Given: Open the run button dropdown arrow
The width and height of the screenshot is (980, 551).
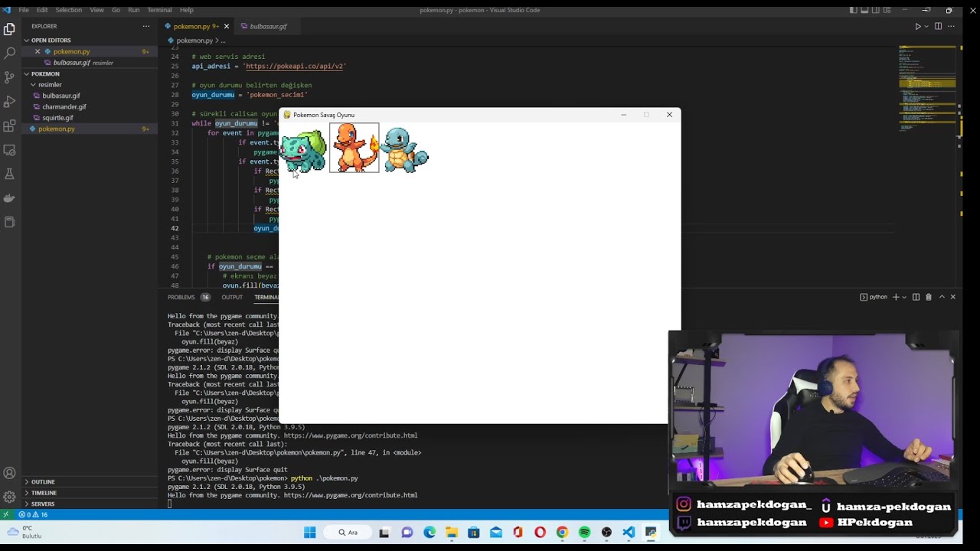Looking at the screenshot, I should point(926,26).
